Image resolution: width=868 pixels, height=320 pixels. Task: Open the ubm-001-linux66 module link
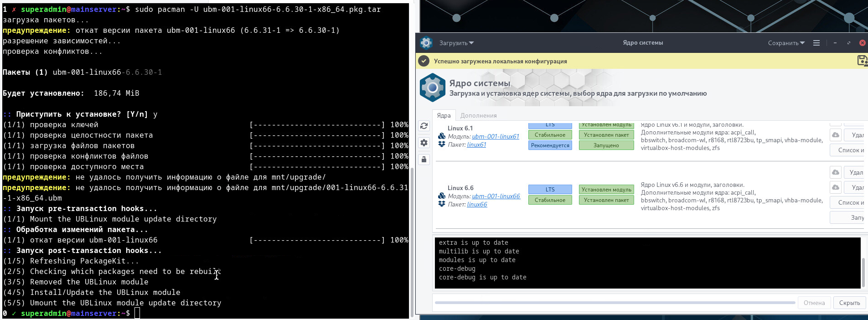496,196
